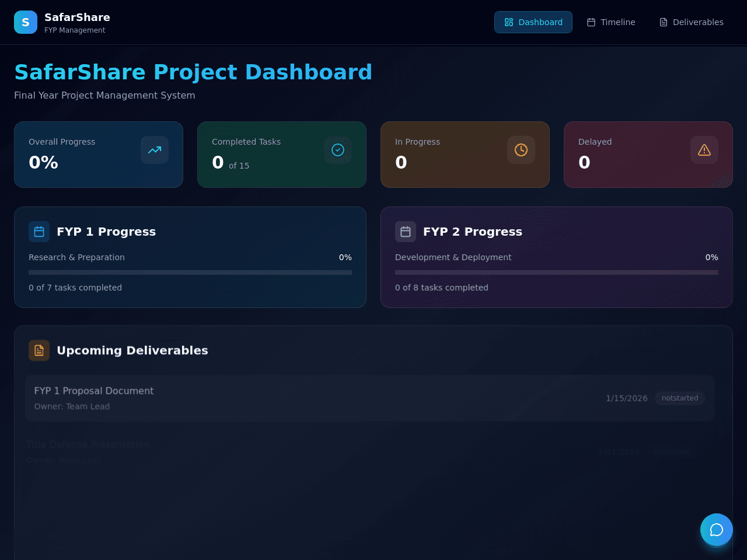
Task: Click the warning triangle icon in Delayed card
Action: [704, 150]
